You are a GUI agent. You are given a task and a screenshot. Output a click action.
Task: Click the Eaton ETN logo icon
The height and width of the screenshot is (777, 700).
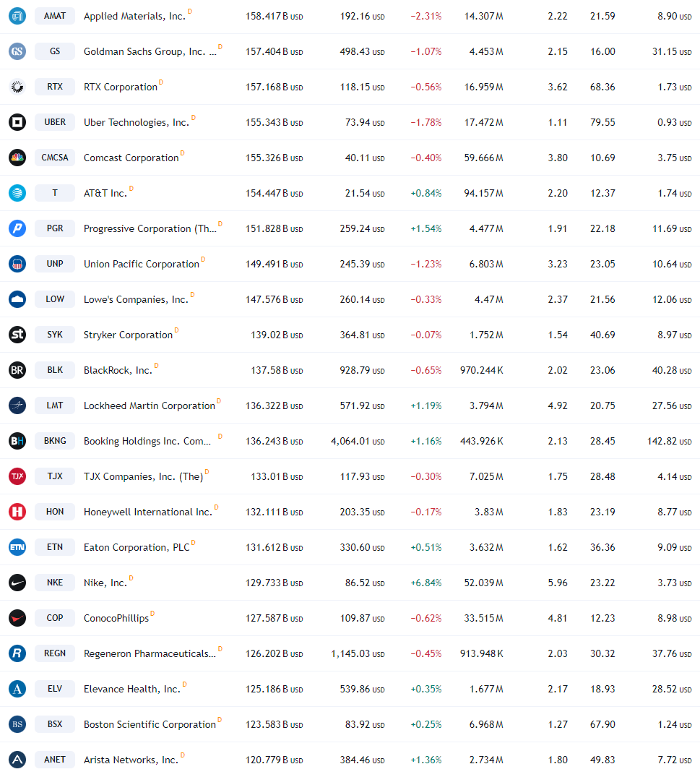tap(17, 548)
